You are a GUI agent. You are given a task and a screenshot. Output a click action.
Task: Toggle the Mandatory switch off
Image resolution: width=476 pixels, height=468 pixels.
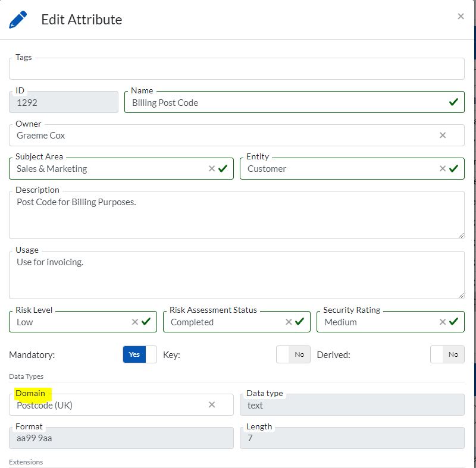tap(140, 354)
